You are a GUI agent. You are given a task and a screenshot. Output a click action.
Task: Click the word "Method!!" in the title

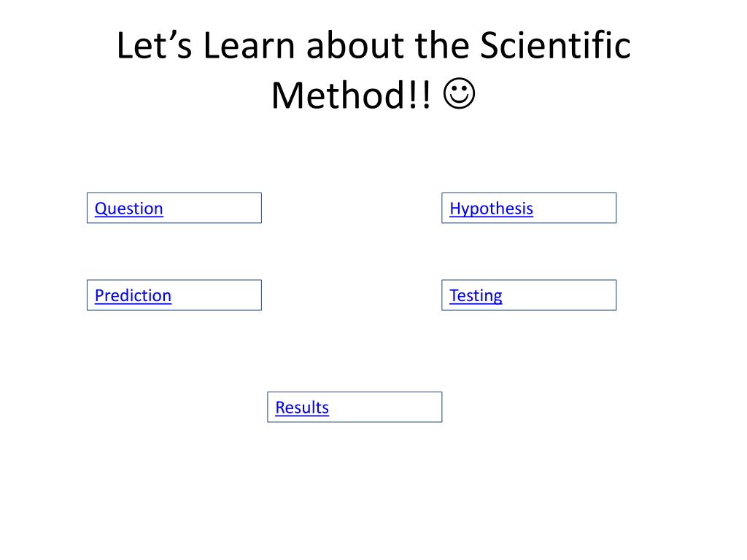click(351, 96)
